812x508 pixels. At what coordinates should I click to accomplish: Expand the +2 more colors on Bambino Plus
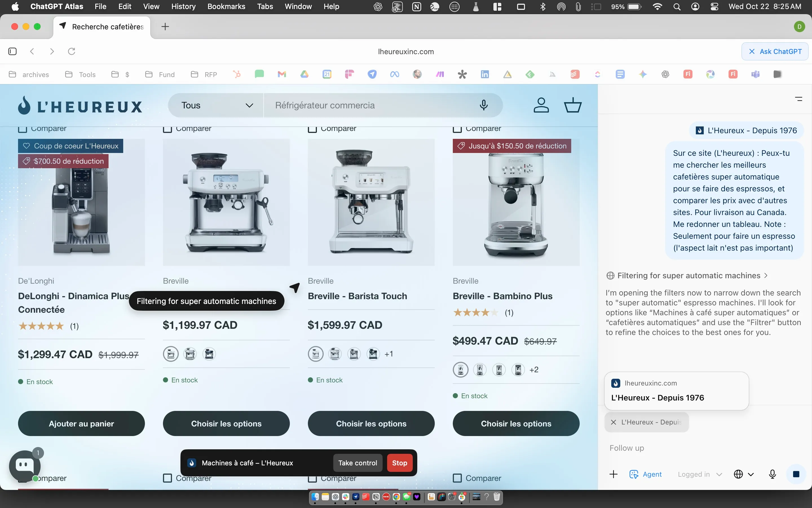(534, 370)
